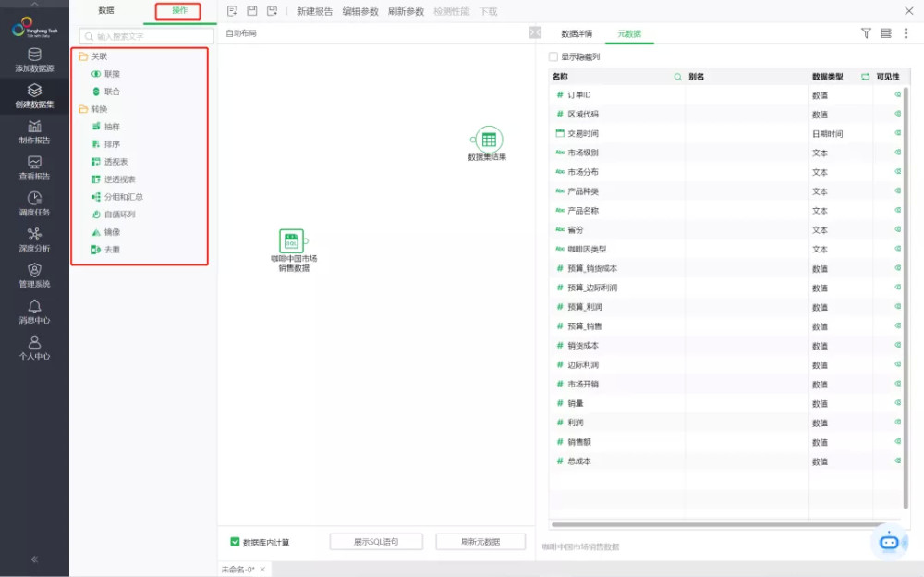Select the 分组和汇总 operation
The height and width of the screenshot is (577, 924).
pyautogui.click(x=117, y=196)
